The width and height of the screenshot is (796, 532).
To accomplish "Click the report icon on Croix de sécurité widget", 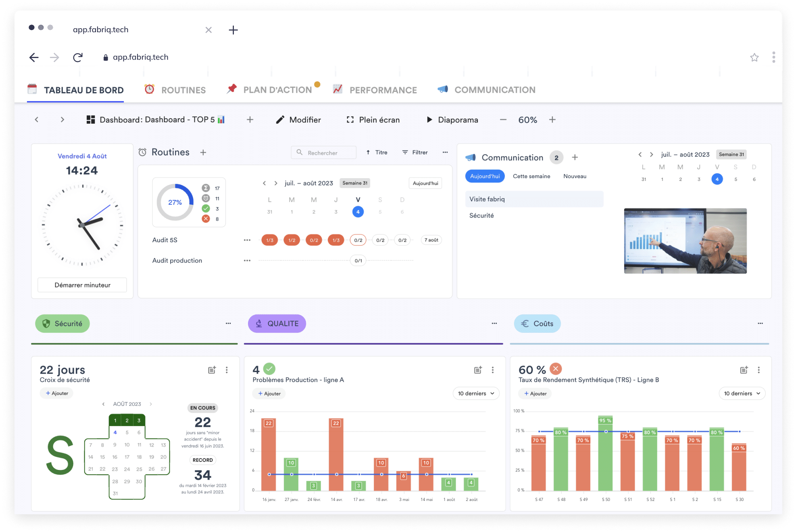I will [212, 370].
